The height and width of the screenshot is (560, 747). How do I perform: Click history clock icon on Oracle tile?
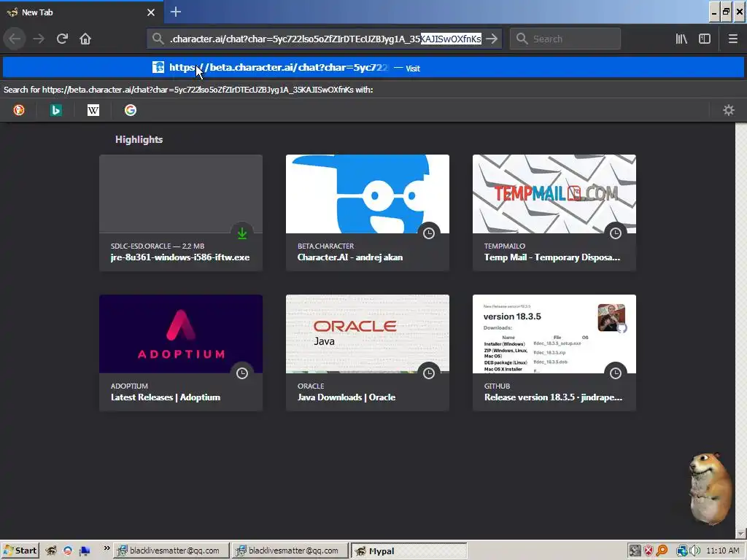(429, 373)
